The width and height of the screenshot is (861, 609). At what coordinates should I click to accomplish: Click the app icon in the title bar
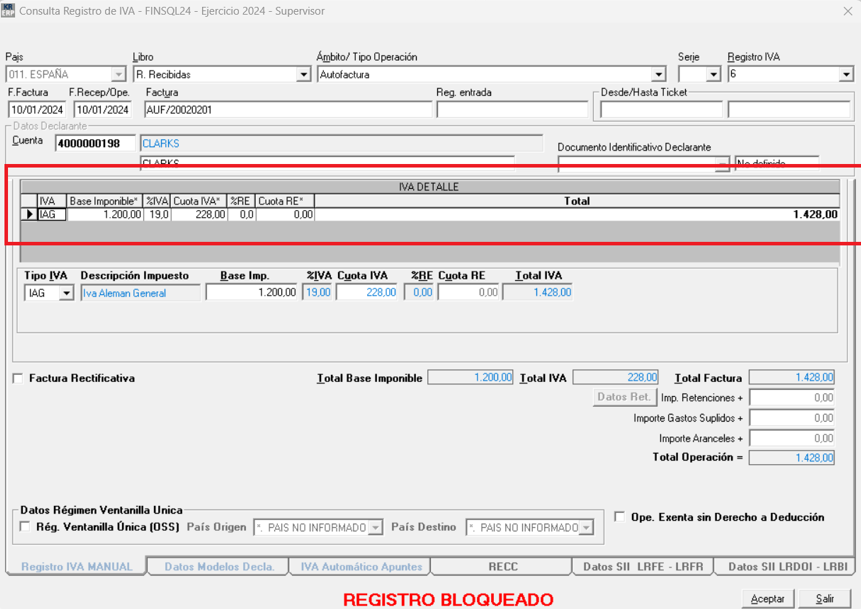click(x=8, y=10)
